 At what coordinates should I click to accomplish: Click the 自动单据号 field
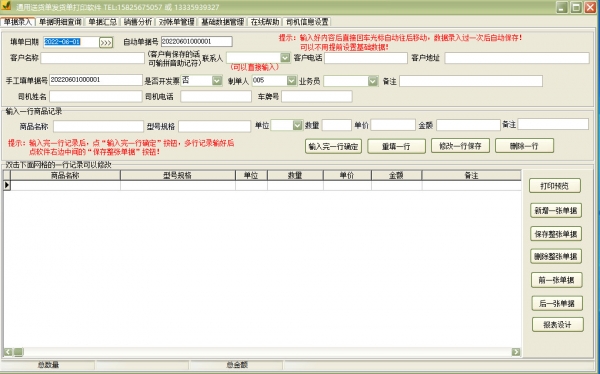197,41
